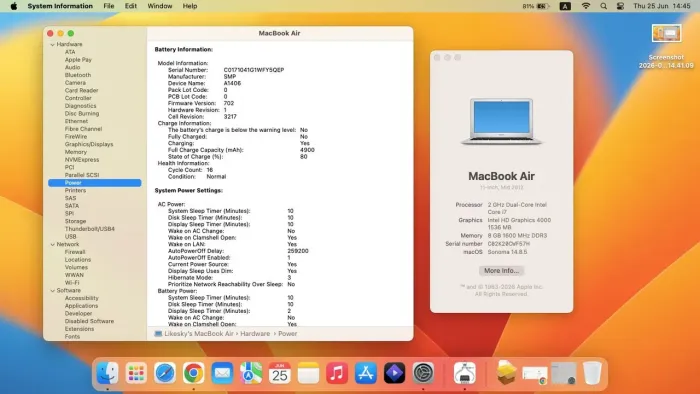Open the Window menu
700x394 pixels.
[x=160, y=6]
